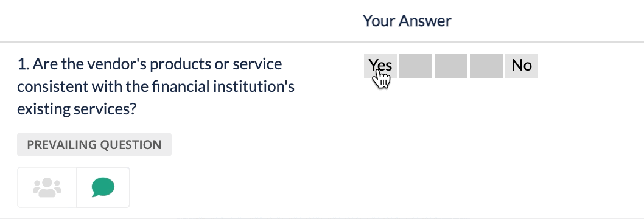The image size is (644, 219).
Task: Select the grey Prevailing Question tag
Action: pyautogui.click(x=94, y=144)
